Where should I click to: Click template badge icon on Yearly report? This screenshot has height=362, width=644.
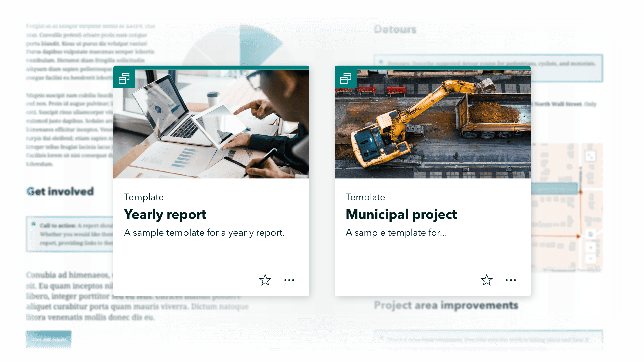124,79
